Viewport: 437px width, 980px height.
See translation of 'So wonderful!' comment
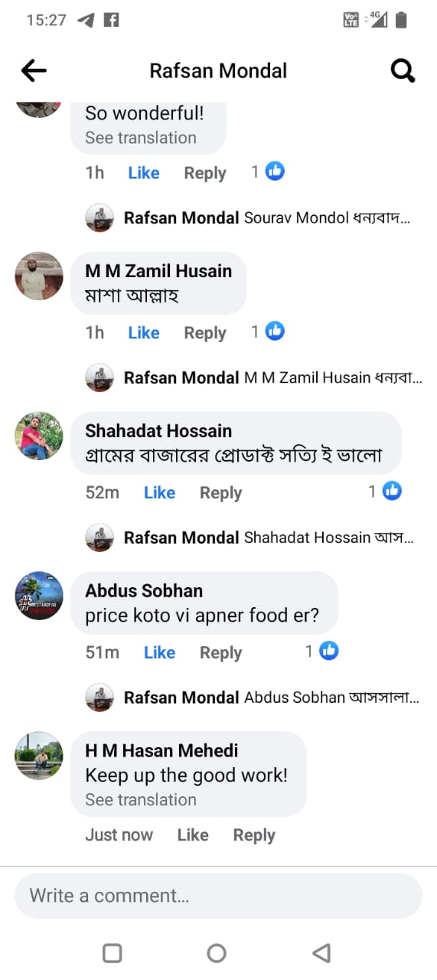tap(141, 138)
